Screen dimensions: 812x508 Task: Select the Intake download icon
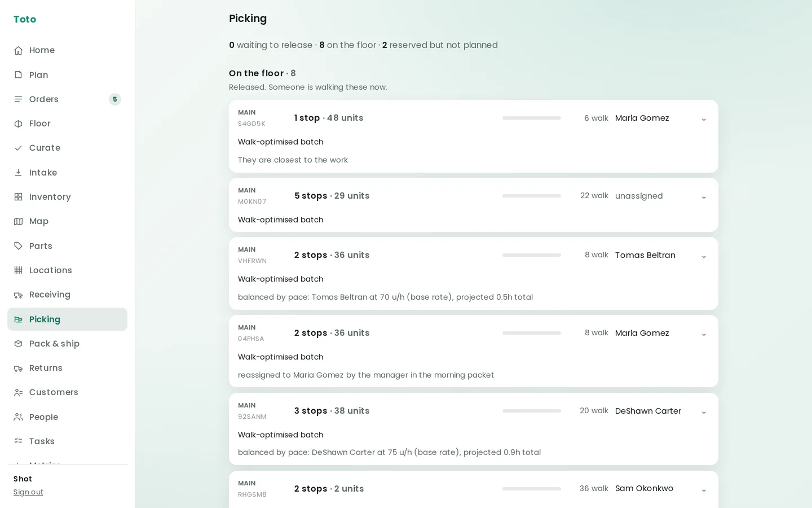pyautogui.click(x=18, y=173)
